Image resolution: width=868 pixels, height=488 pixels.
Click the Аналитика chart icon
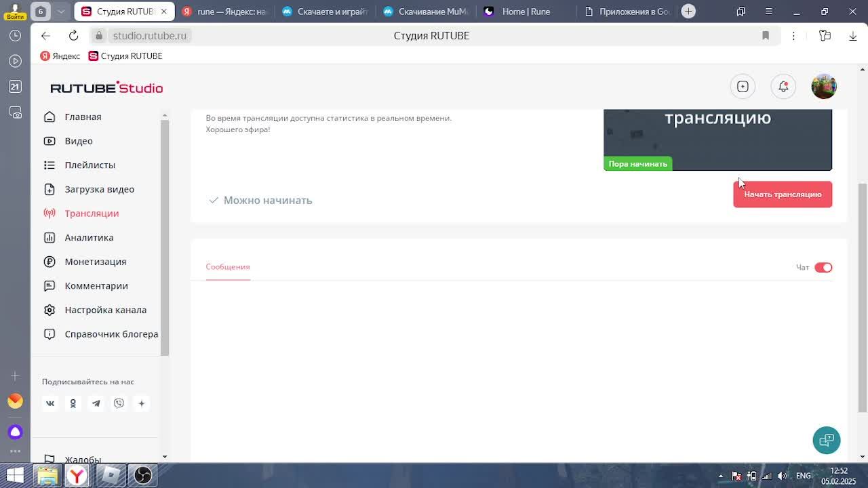click(x=50, y=237)
